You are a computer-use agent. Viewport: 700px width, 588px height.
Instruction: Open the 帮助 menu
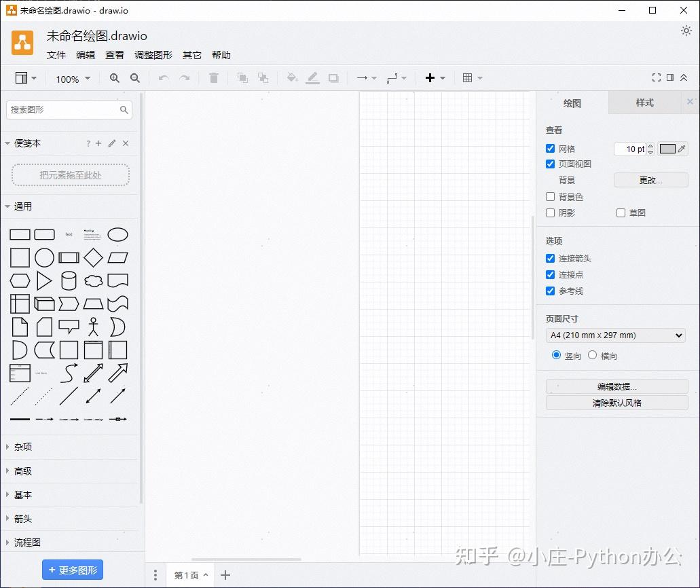coord(221,55)
